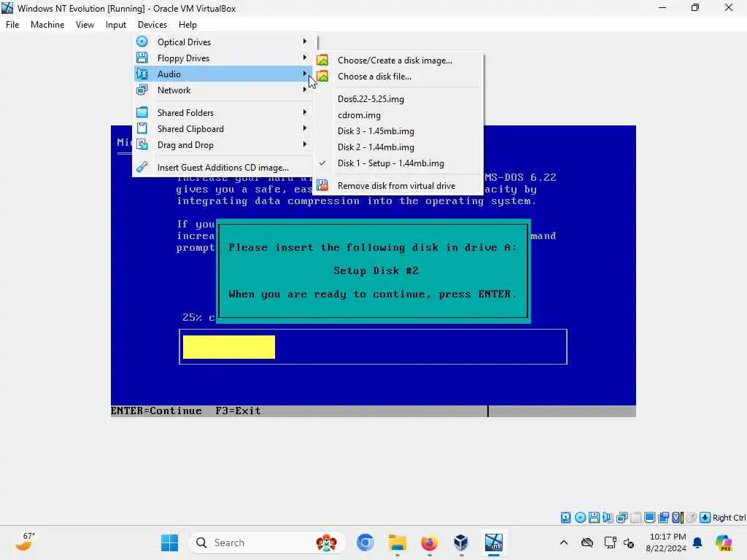Click the shared folders status bar icon
The width and height of the screenshot is (747, 560).
tap(635, 518)
